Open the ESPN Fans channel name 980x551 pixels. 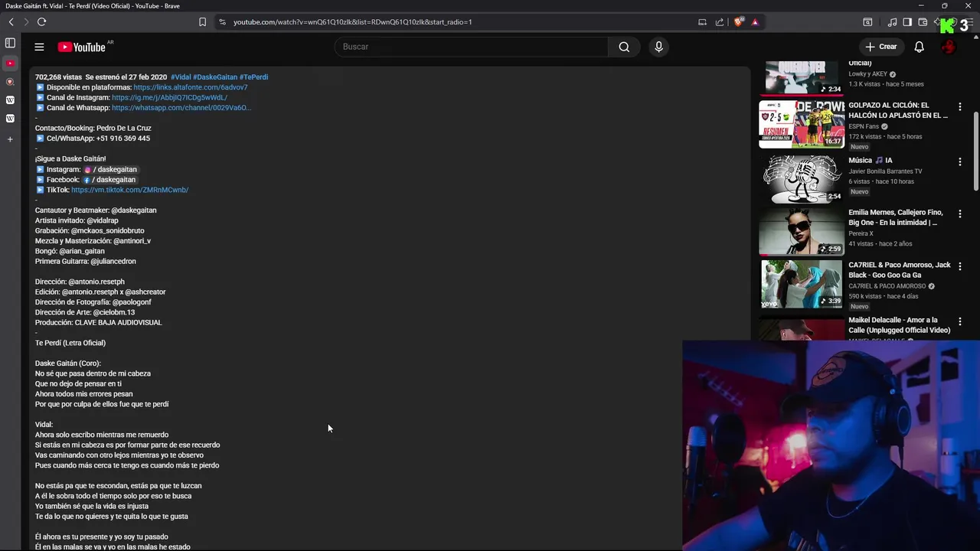(864, 126)
